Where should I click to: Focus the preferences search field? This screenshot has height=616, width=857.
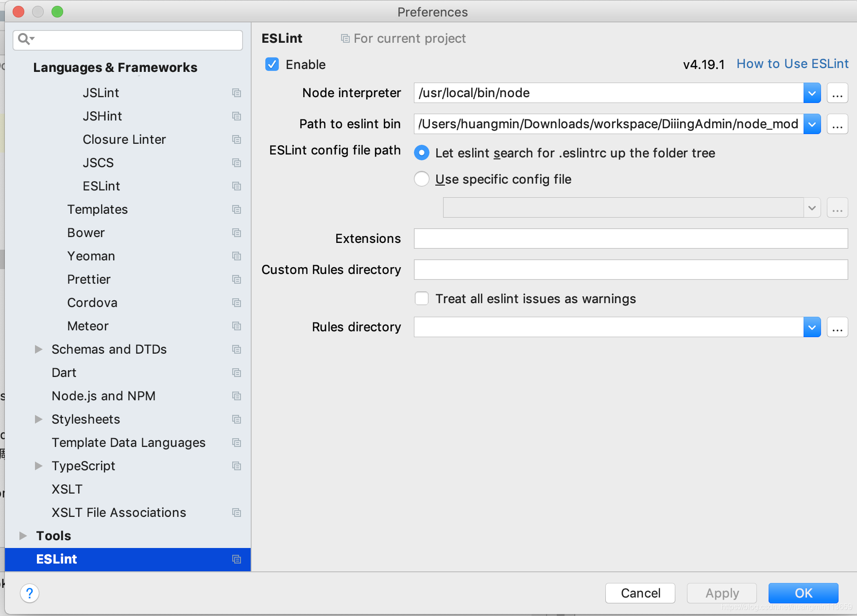point(128,40)
